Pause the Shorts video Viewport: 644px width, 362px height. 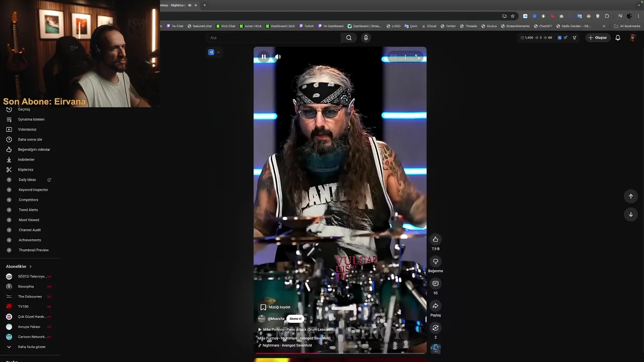coord(264,57)
